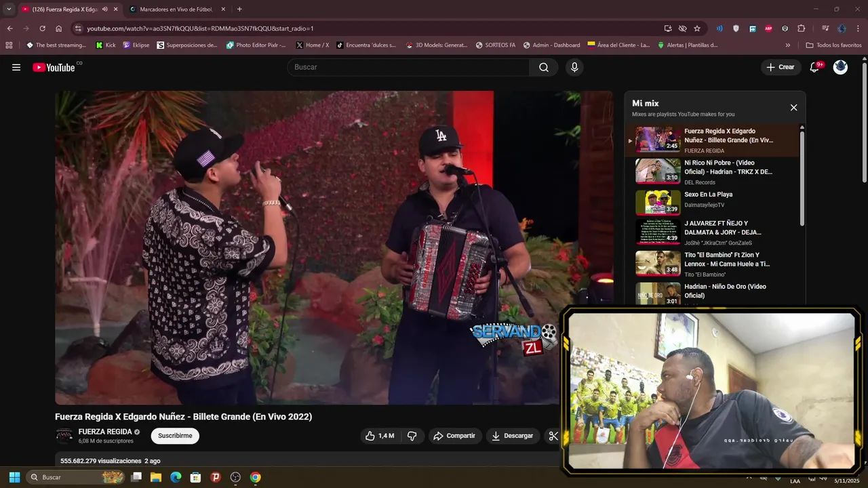Viewport: 868px width, 488px height.
Task: Mute the Fuerza Regida tab audio
Action: 104,9
